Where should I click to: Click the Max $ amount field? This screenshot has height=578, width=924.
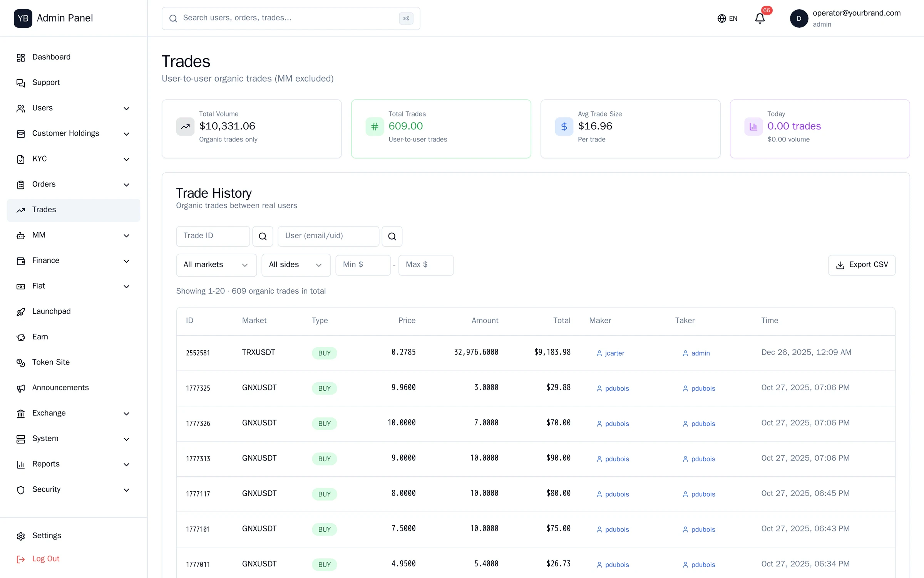pos(426,265)
